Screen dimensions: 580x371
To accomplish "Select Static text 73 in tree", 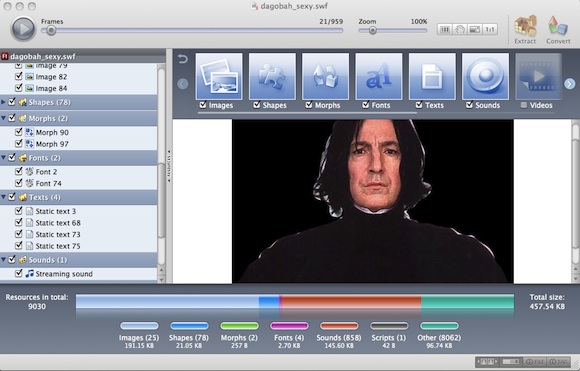I will point(78,234).
